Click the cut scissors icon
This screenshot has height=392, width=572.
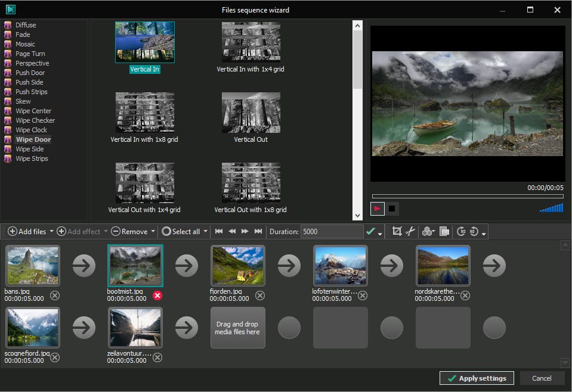pyautogui.click(x=410, y=231)
